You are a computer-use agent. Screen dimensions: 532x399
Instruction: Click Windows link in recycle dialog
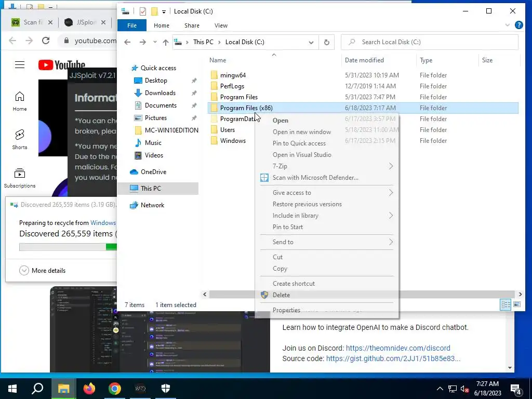point(103,222)
